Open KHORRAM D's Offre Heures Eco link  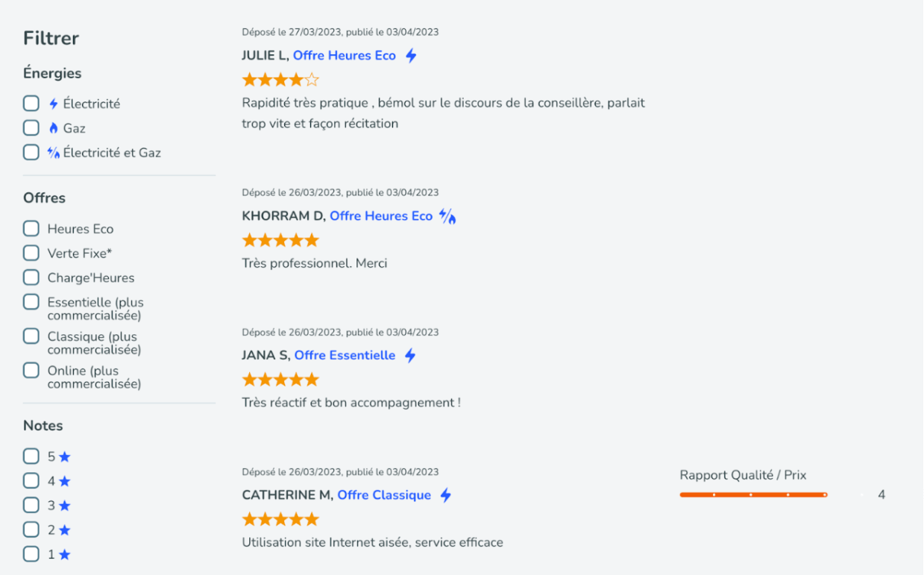pyautogui.click(x=381, y=216)
